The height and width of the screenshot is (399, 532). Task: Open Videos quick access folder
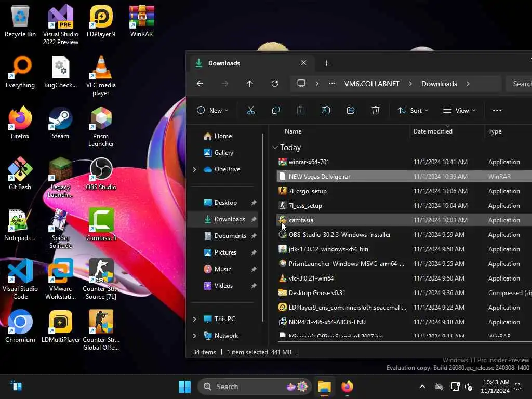coord(224,286)
